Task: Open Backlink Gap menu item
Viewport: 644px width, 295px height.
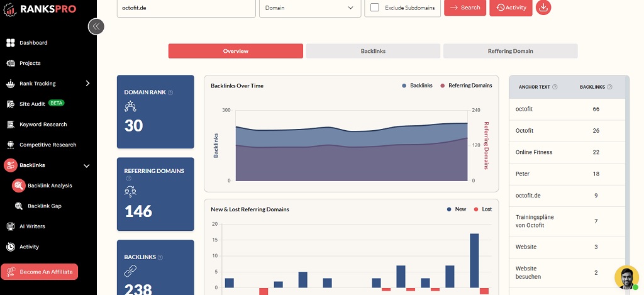Action: [x=45, y=206]
